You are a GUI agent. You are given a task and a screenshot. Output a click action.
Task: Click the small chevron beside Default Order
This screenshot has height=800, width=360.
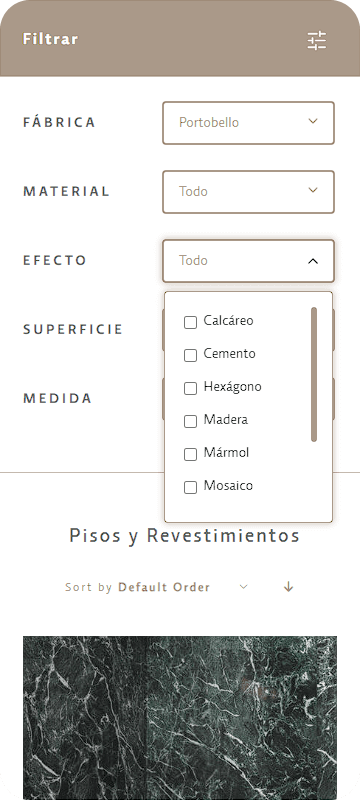point(244,587)
